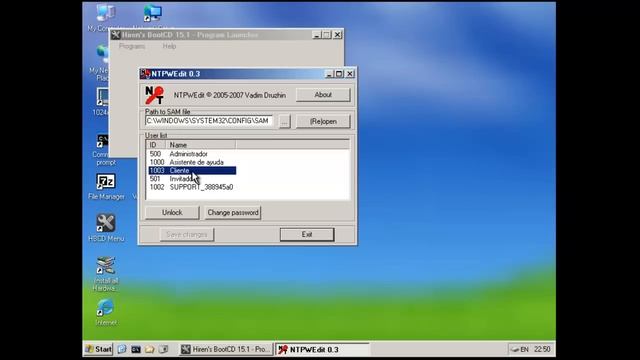Image resolution: width=640 pixels, height=360 pixels.
Task: Select the My Network Places desktop icon
Action: click(102, 55)
